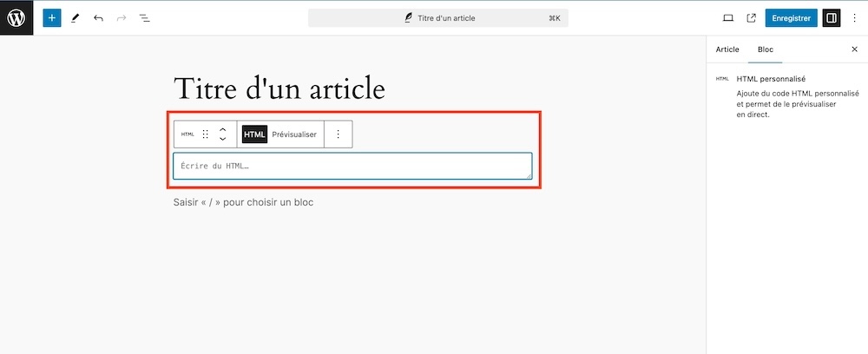This screenshot has height=354, width=868.
Task: Click the HTML block type icon in toolbar
Action: [187, 134]
